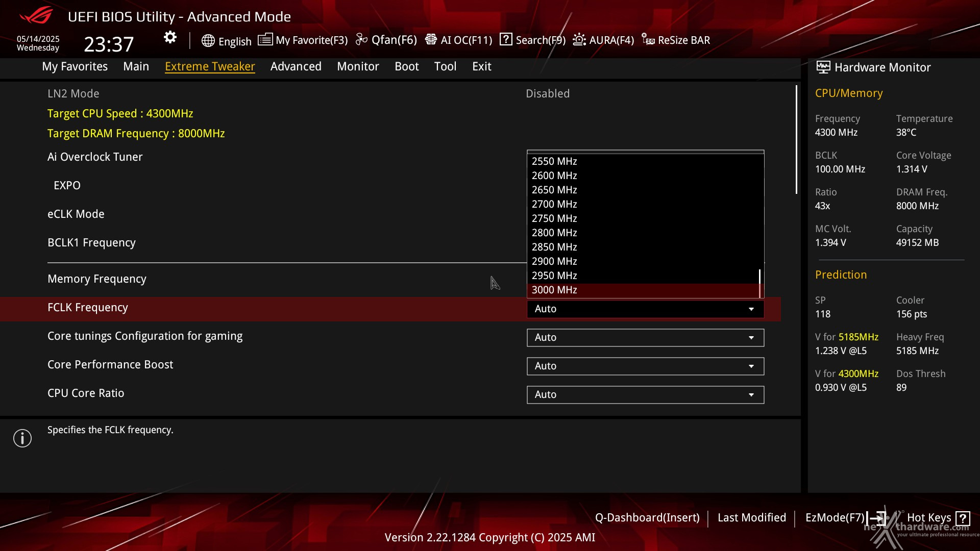Open the Core Performance Boost dropdown
The height and width of the screenshot is (551, 980).
[645, 366]
